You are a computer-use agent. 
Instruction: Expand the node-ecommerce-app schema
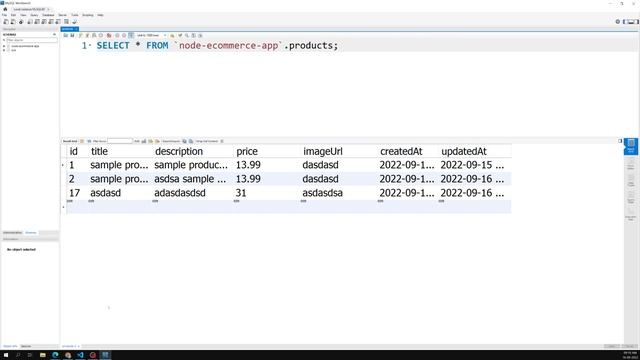[x=4, y=46]
